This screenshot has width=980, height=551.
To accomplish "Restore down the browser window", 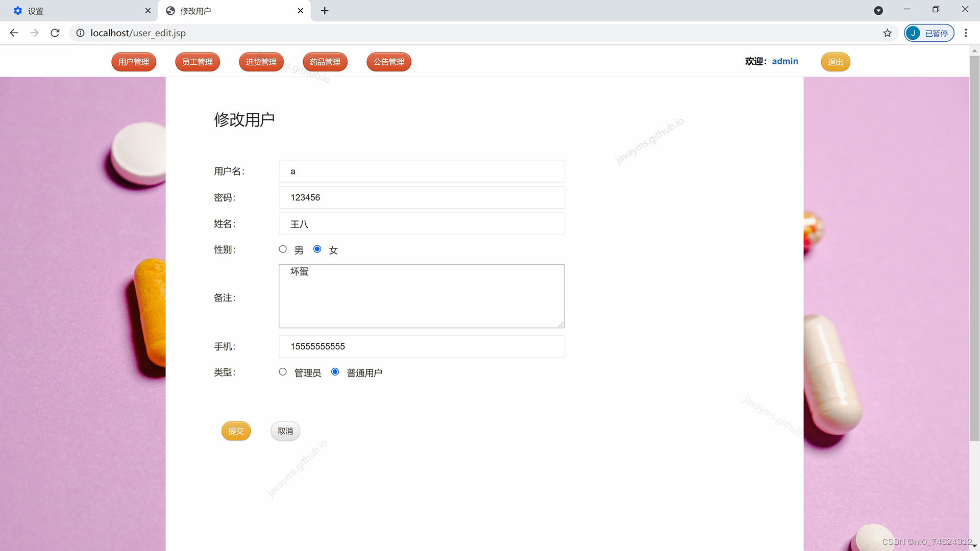I will 936,9.
